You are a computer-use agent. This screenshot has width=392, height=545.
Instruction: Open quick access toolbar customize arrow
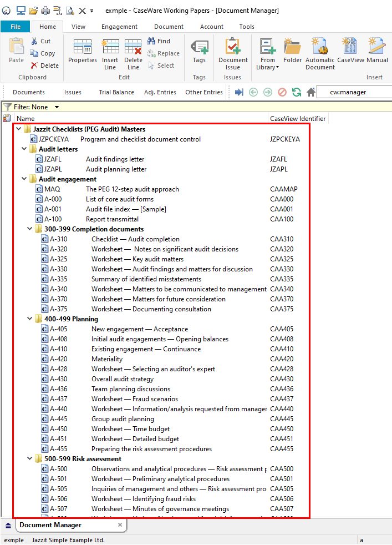coord(91,11)
